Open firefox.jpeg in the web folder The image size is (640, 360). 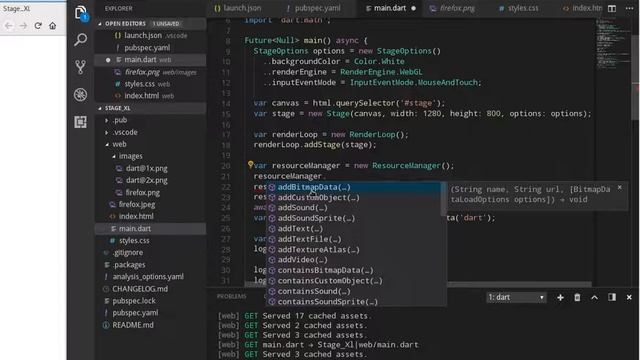tap(136, 204)
